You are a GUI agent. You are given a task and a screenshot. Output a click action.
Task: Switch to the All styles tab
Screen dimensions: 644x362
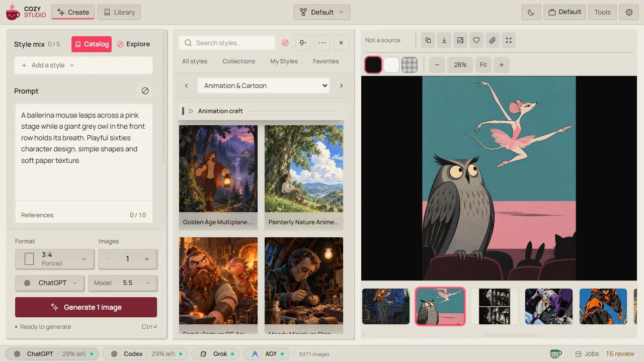coord(195,61)
